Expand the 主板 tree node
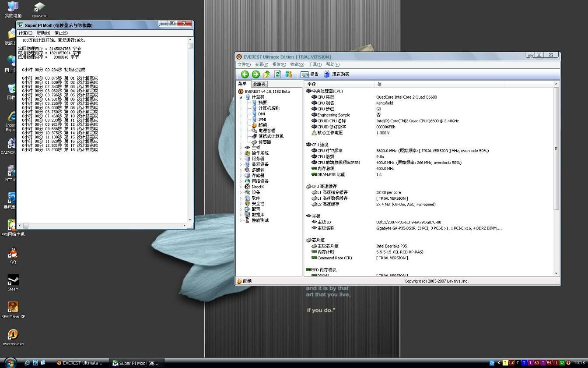This screenshot has width=588, height=368. coord(241,148)
